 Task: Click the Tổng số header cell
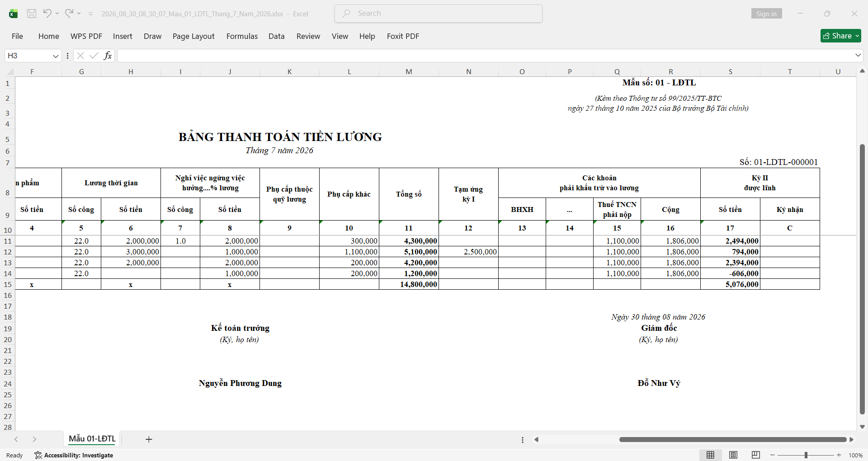tap(409, 194)
